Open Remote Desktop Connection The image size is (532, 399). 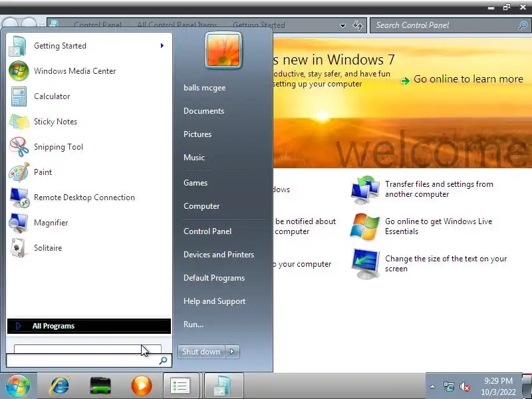(89, 198)
